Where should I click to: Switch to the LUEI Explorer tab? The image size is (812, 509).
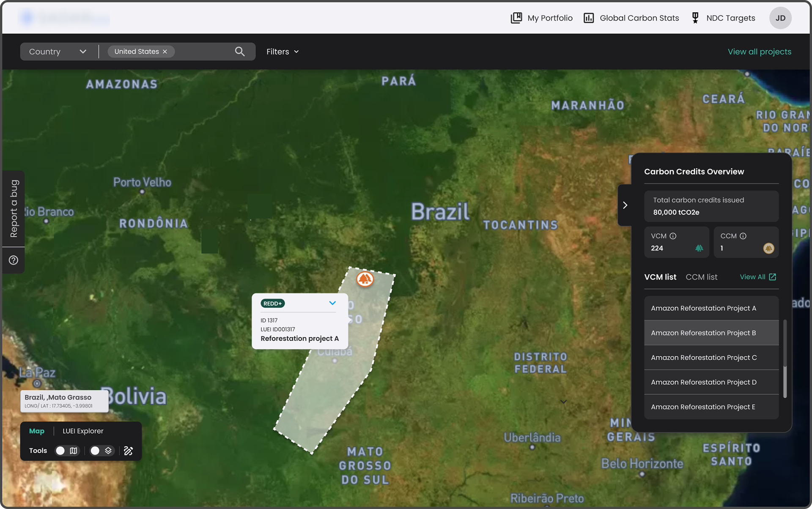click(83, 431)
